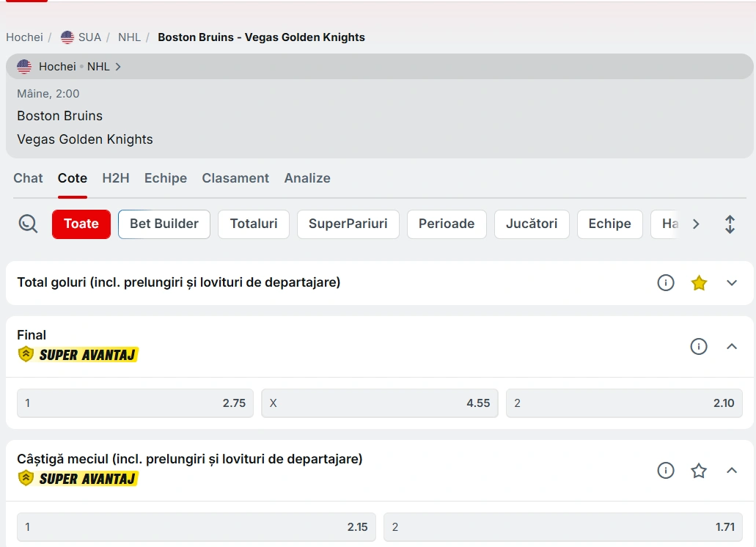Open the Hochei • NHL league header
The height and width of the screenshot is (547, 756).
pyautogui.click(x=70, y=67)
